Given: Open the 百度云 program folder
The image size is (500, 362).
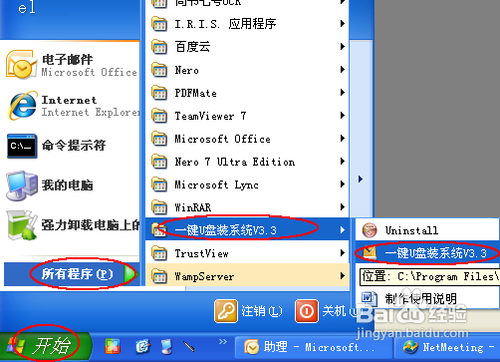Looking at the screenshot, I should click(x=247, y=47).
